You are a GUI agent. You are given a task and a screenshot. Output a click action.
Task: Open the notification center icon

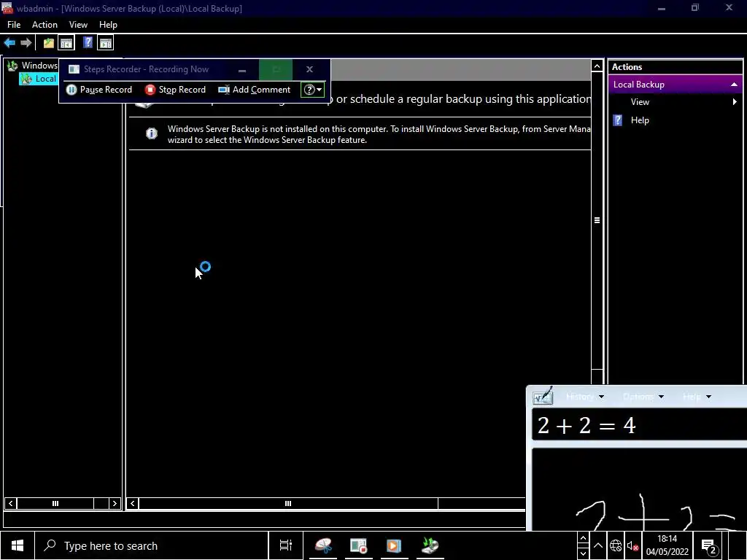(709, 547)
